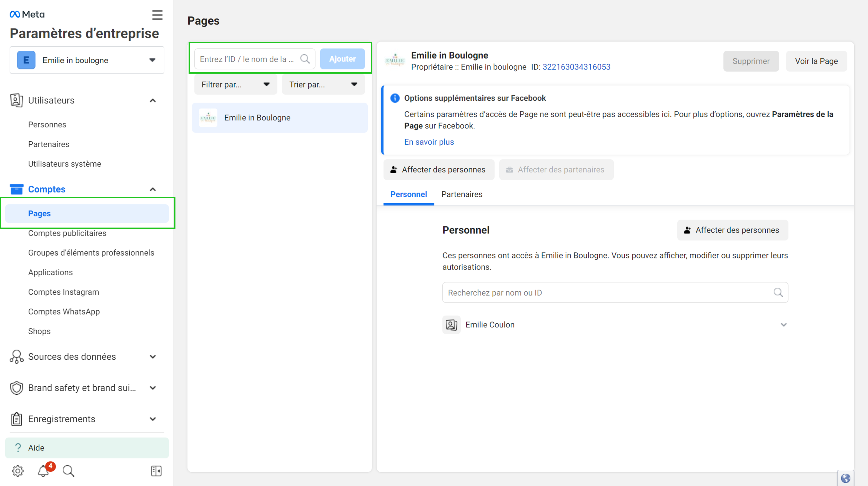Open Utilisateurs système in sidebar
The image size is (868, 486).
point(65,163)
